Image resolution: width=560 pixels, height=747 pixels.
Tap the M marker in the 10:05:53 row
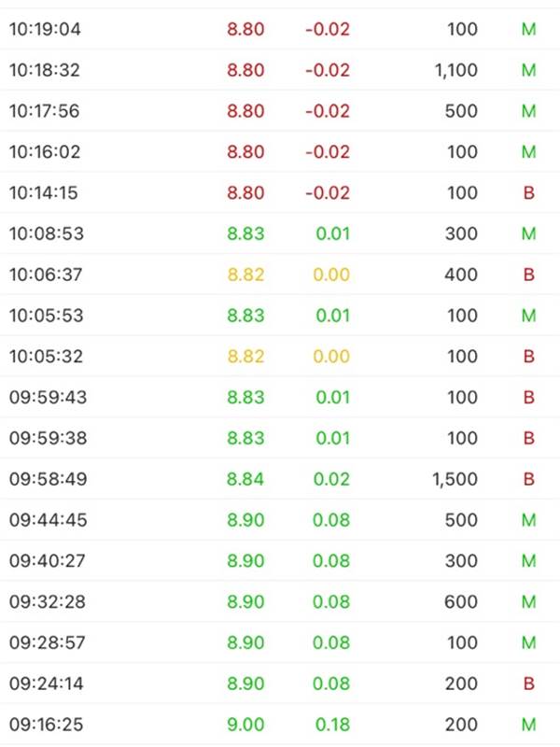point(528,316)
